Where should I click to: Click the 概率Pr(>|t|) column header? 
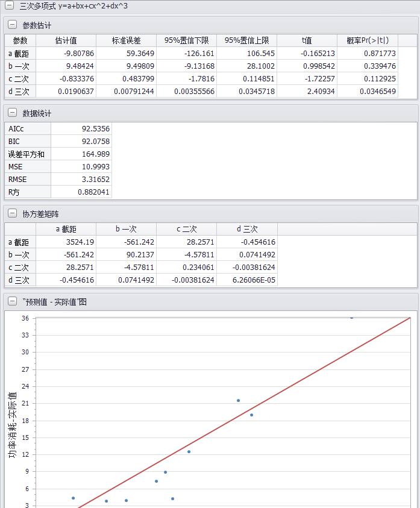coord(368,41)
